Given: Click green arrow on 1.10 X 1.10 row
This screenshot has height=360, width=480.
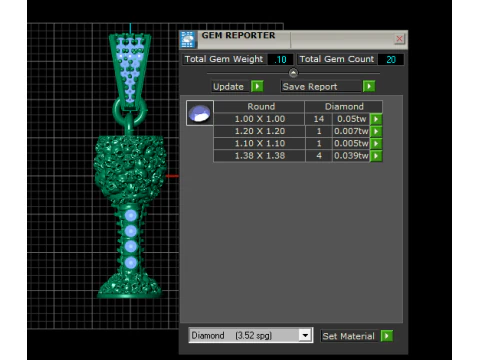Looking at the screenshot, I should [x=376, y=144].
